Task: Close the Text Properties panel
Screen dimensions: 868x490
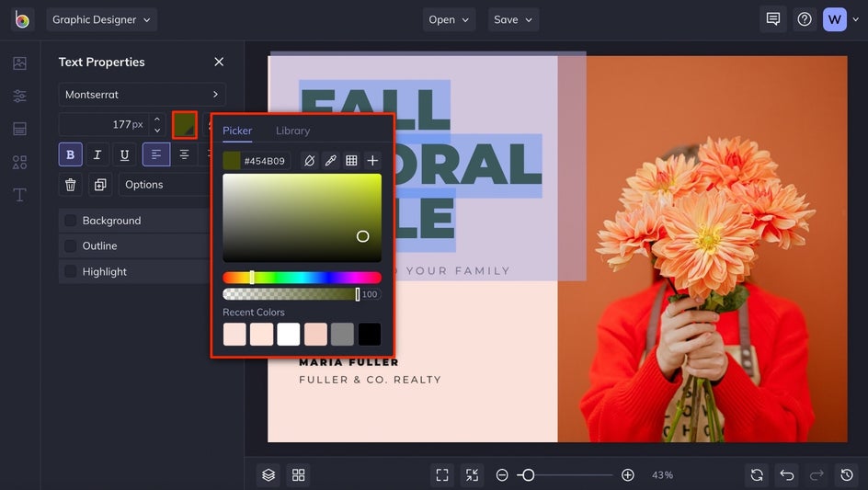Action: click(x=219, y=62)
